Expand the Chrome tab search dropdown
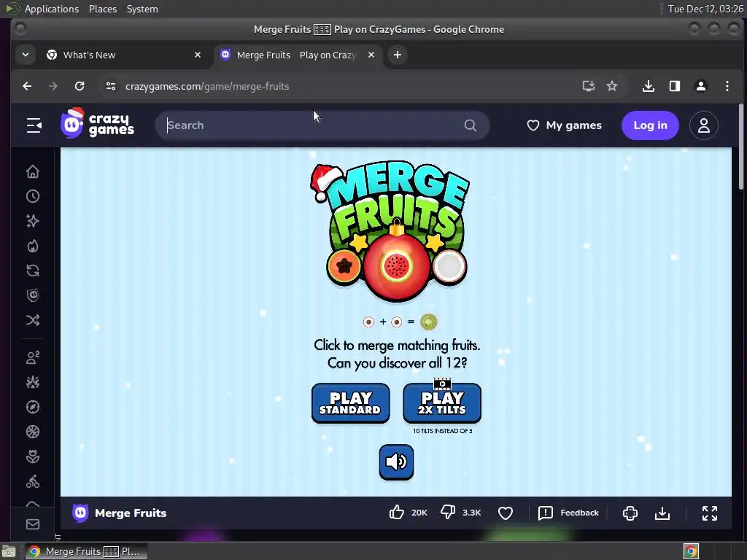 pos(26,55)
